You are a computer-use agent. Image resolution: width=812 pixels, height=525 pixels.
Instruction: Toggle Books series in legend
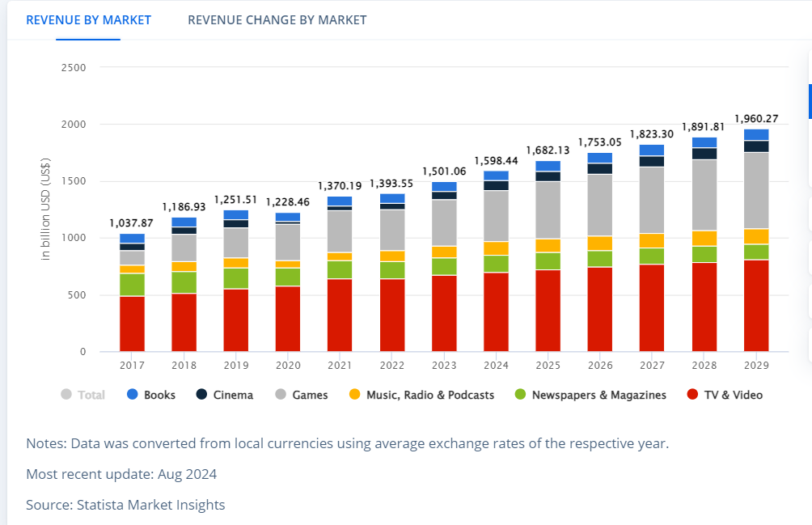[151, 395]
